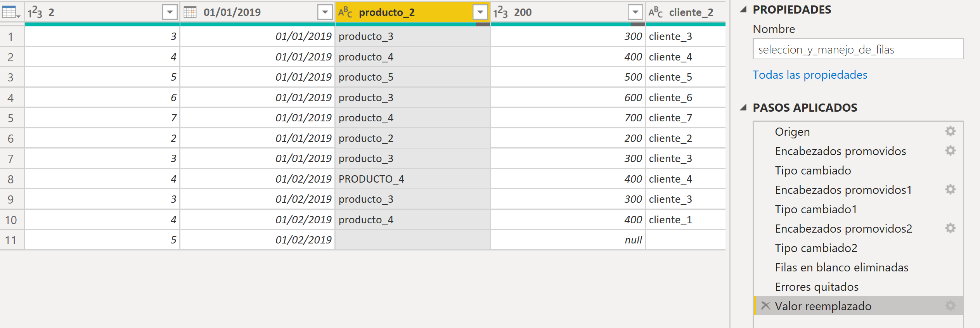Click the 600 value cell
This screenshot has height=328, width=980.
coord(568,97)
